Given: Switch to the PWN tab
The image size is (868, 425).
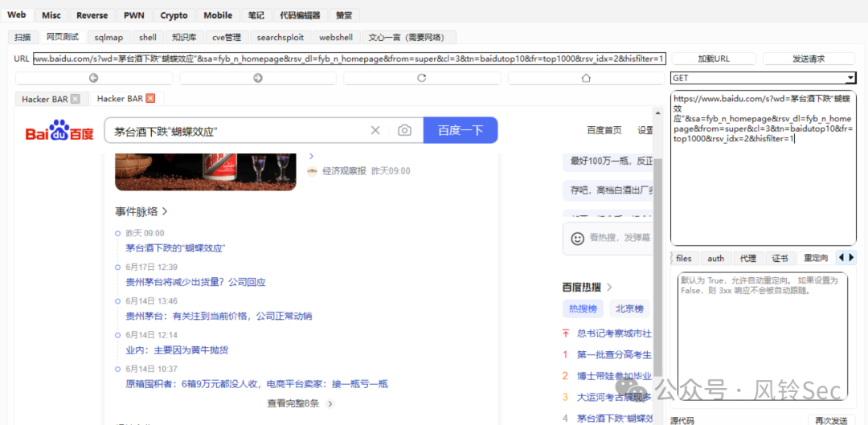Looking at the screenshot, I should 134,15.
